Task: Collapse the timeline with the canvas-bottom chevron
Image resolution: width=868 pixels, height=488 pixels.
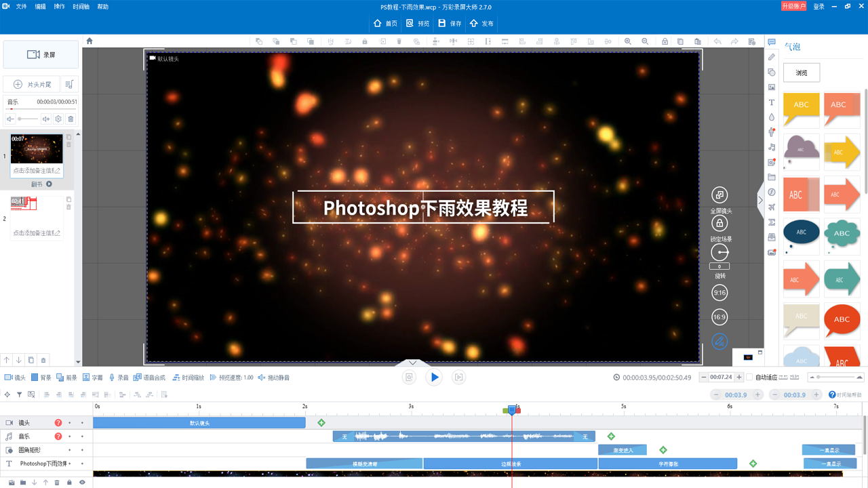Action: coord(413,363)
